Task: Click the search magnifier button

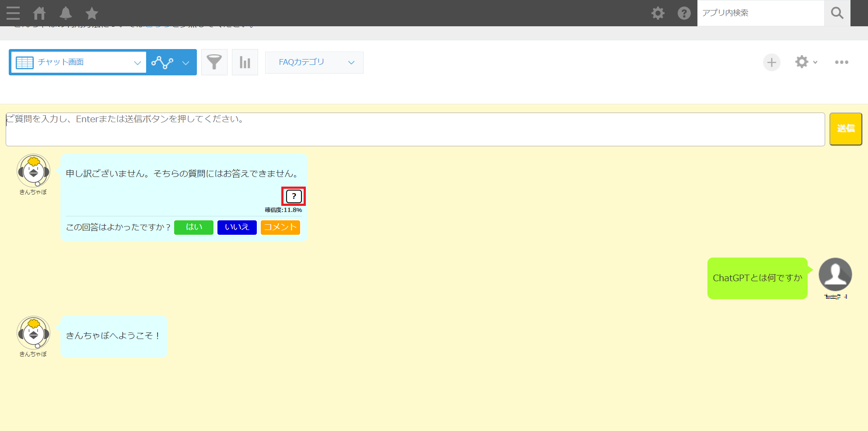Action: 837,13
